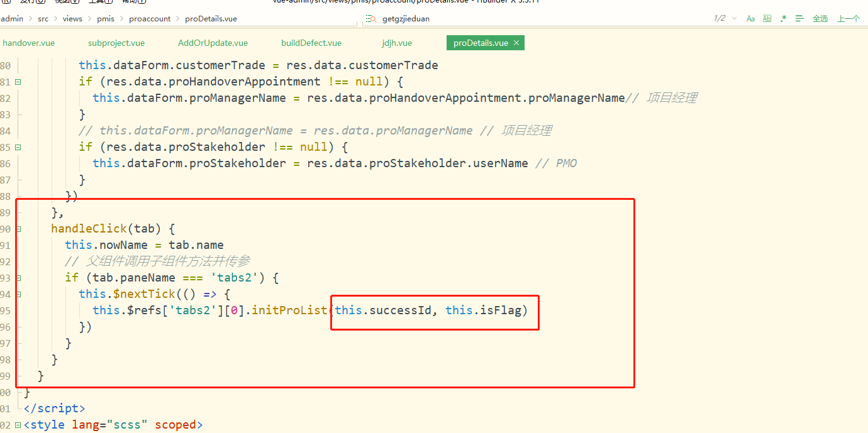
Task: Click the src breadcrumb segment
Action: 43,19
